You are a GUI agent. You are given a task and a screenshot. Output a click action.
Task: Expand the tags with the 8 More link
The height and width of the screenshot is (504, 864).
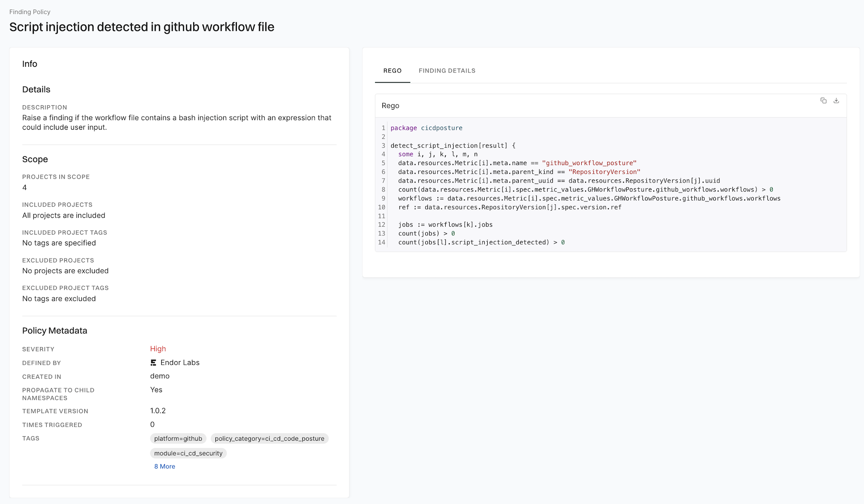coord(164,466)
